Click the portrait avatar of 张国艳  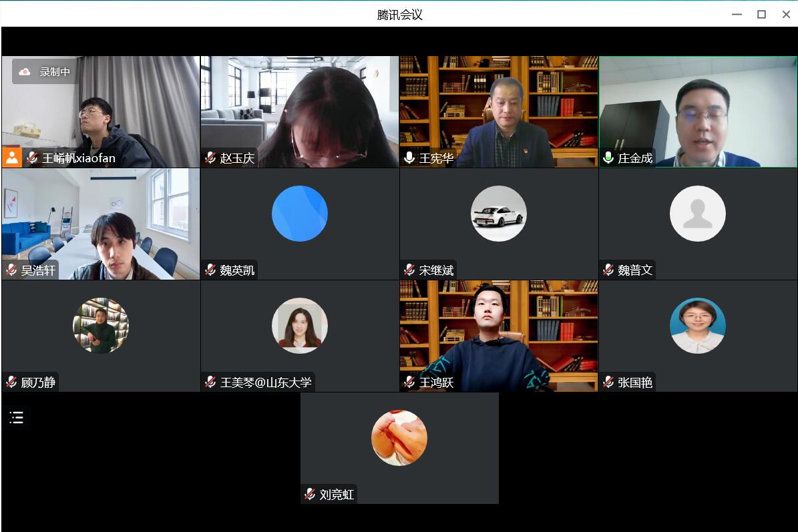click(698, 326)
